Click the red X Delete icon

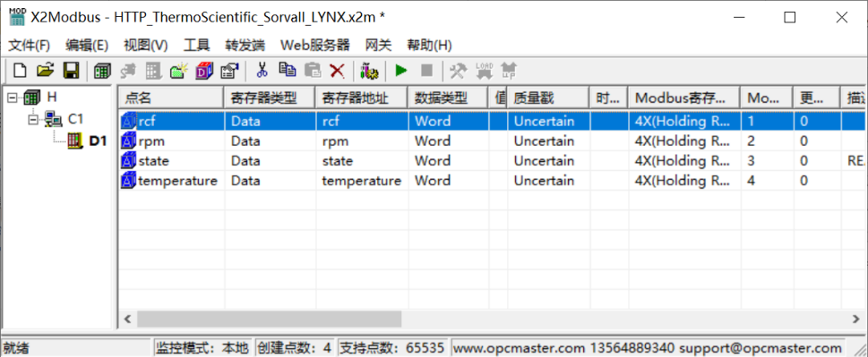point(337,70)
